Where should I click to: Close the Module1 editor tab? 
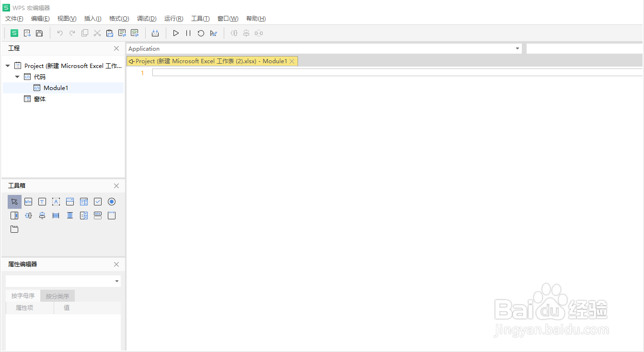[x=292, y=61]
